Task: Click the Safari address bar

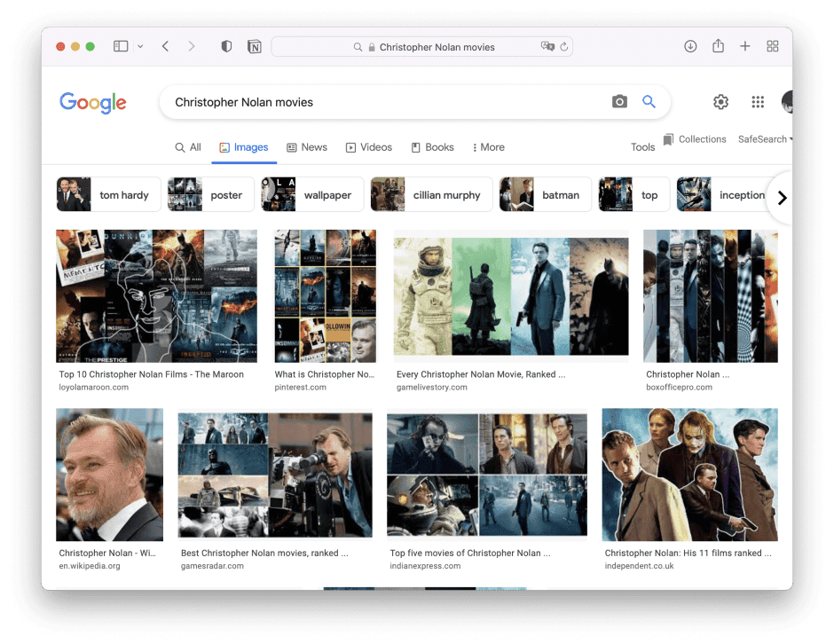Action: click(x=421, y=47)
